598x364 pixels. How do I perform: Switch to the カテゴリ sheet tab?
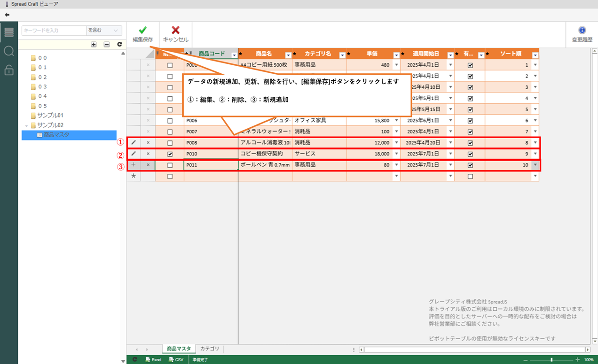(210, 349)
